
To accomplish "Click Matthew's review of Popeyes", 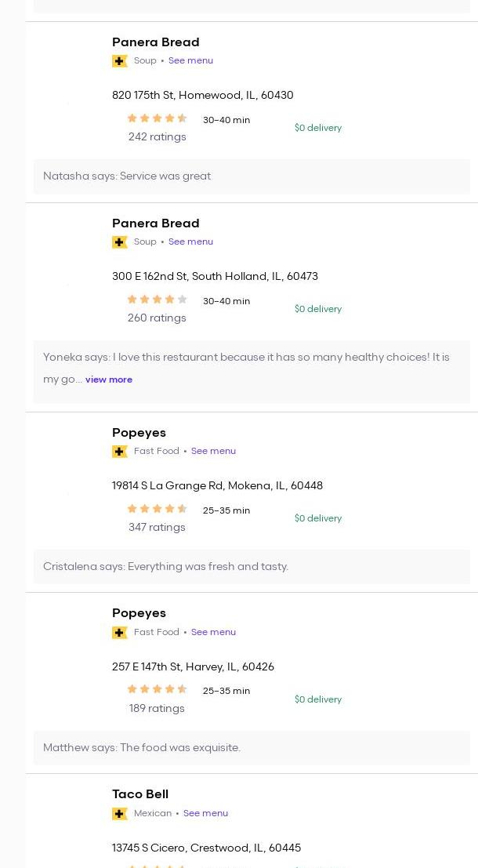I will click(142, 748).
